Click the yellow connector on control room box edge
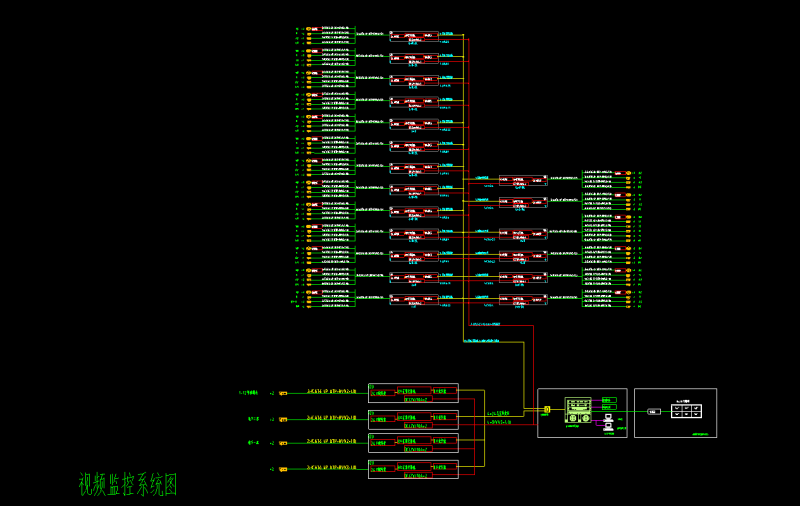 (x=547, y=410)
